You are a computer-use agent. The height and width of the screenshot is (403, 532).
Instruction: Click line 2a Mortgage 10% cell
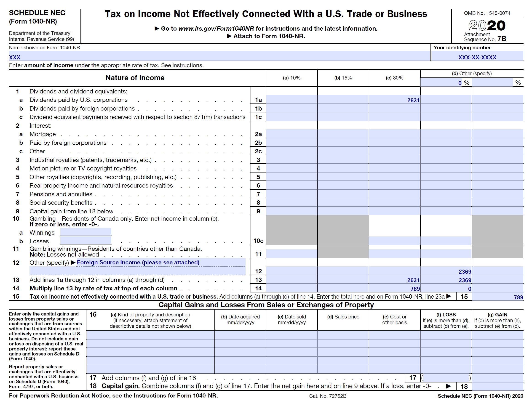point(292,134)
